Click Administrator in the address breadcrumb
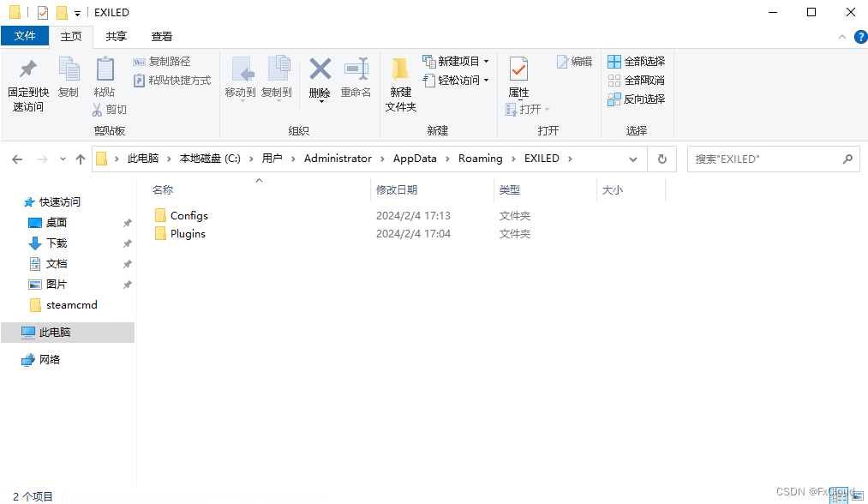The image size is (868, 504). pos(338,159)
